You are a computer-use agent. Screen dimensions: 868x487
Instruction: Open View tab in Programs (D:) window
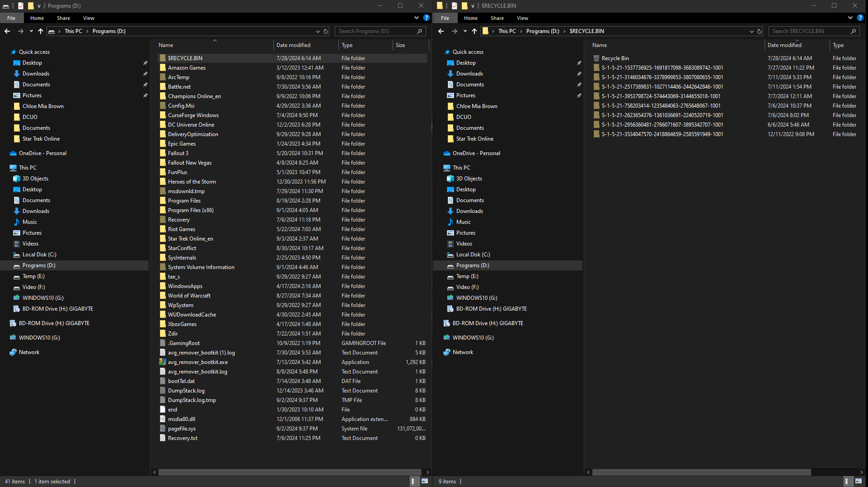tap(89, 18)
